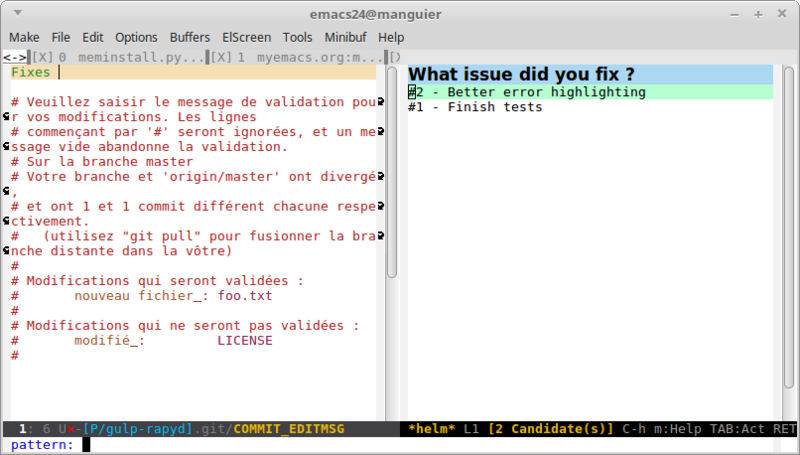Click the 'Sur la branche master' comment line
The image size is (800, 455).
point(102,162)
